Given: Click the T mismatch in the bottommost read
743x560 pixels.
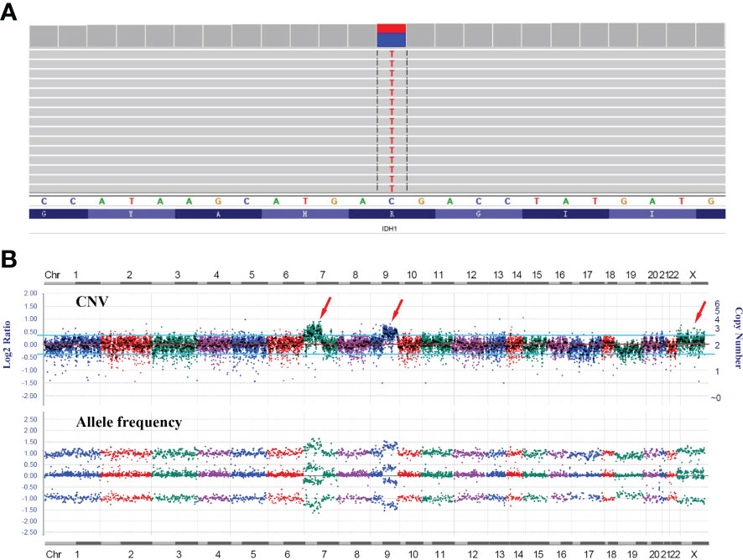Looking at the screenshot, I should [392, 189].
